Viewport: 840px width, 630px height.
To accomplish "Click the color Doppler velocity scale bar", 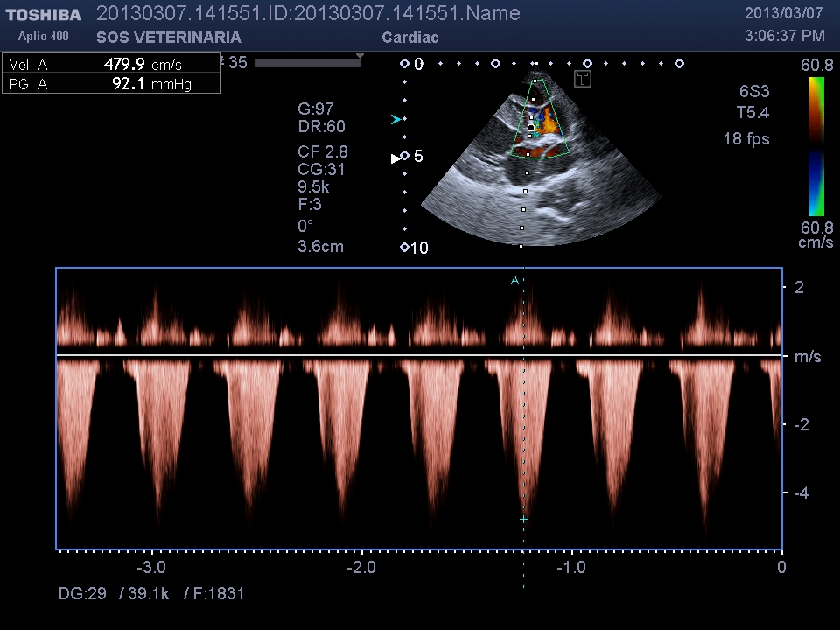I will click(815, 146).
